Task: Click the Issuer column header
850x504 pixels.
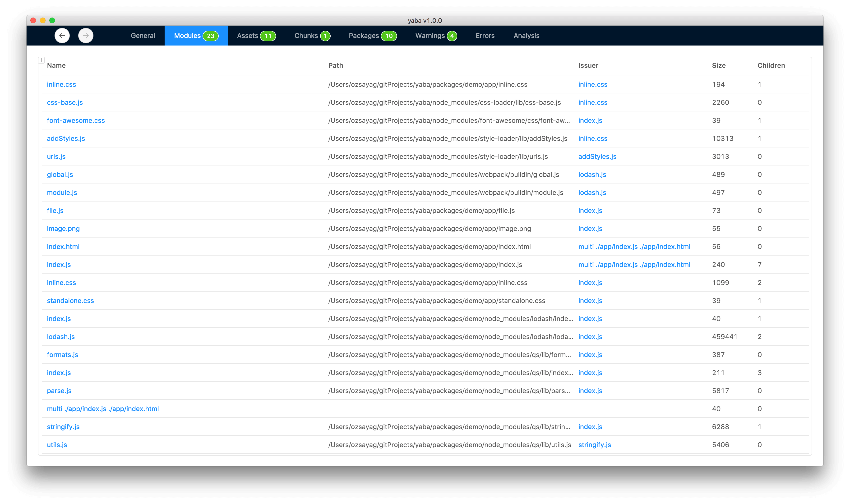Action: [x=588, y=65]
